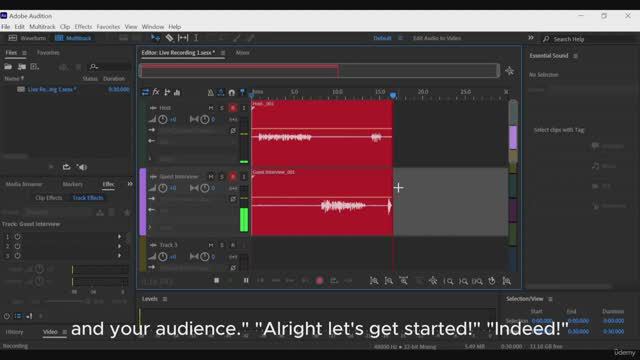
Task: Zoom in amplitude icon
Action: pos(374,281)
